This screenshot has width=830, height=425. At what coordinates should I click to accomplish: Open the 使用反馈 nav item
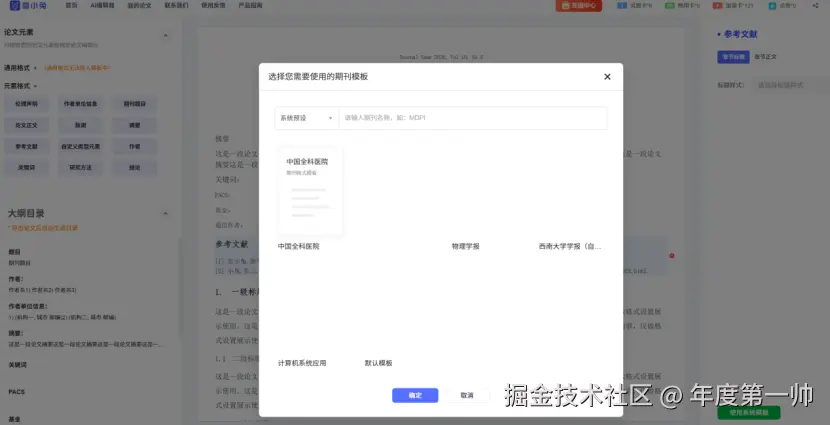[213, 5]
